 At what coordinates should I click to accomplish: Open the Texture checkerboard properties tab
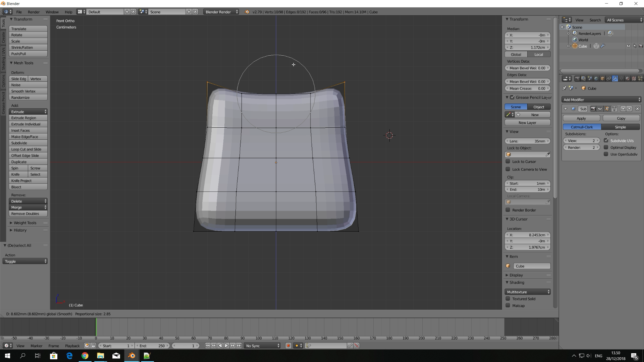click(x=634, y=78)
